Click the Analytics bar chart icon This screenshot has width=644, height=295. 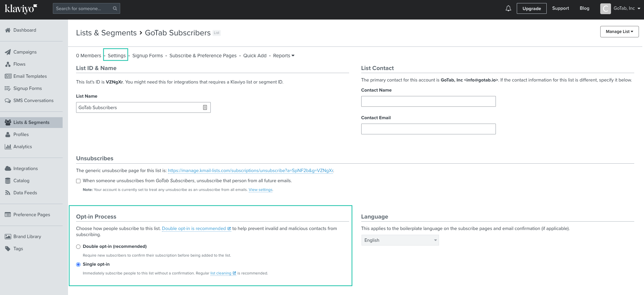coord(8,147)
